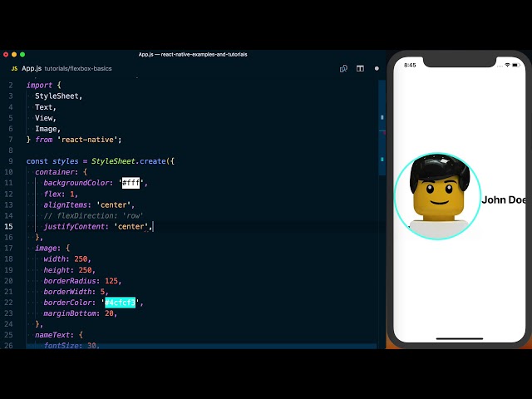Click Text import on line 4
Viewport: 532px width, 399px height.
point(43,107)
